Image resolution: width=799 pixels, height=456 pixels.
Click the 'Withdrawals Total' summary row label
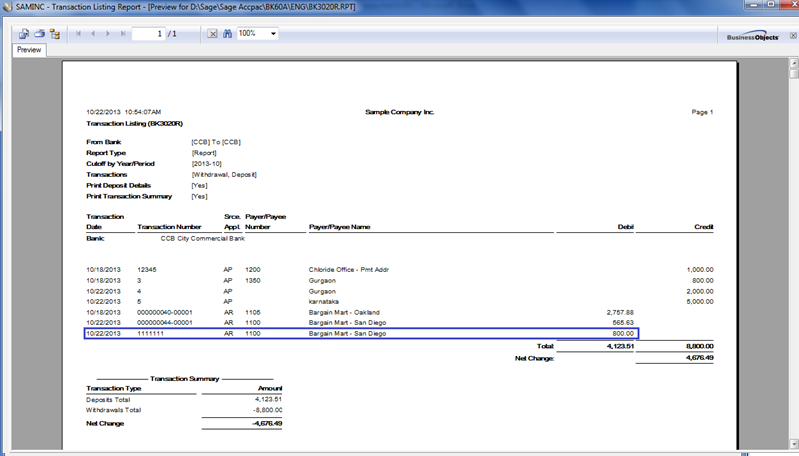(113, 410)
